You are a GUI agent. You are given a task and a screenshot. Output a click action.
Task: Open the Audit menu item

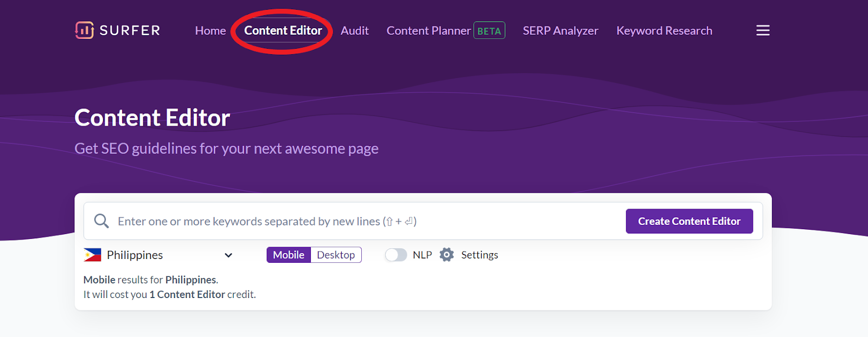tap(355, 31)
